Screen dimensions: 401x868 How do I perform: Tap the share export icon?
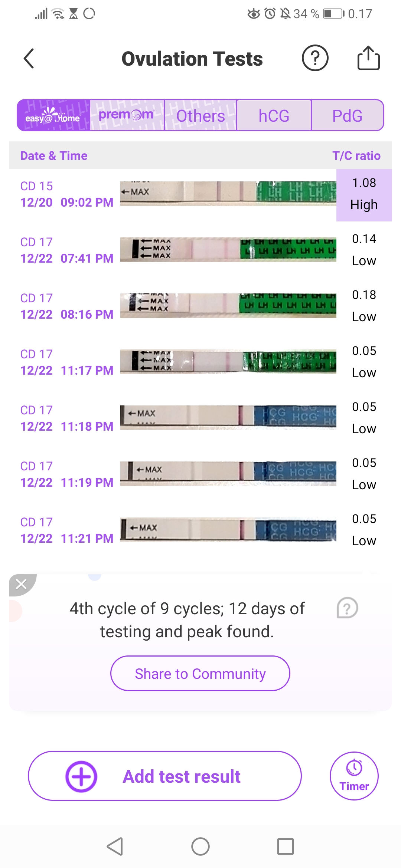[368, 58]
